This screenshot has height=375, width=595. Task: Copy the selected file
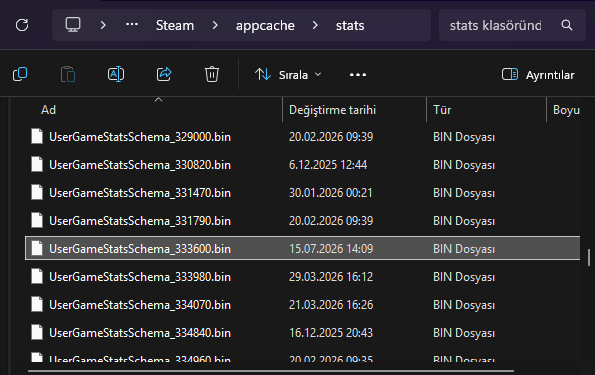point(20,74)
